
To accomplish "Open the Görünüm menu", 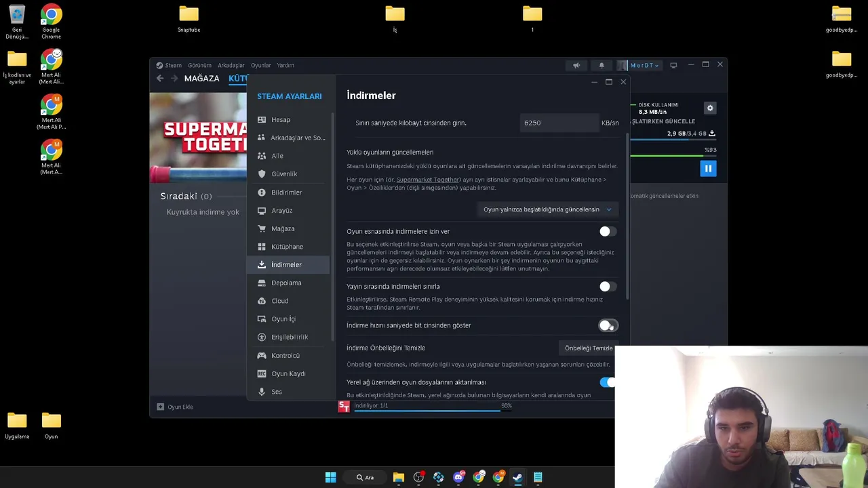I will tap(199, 66).
